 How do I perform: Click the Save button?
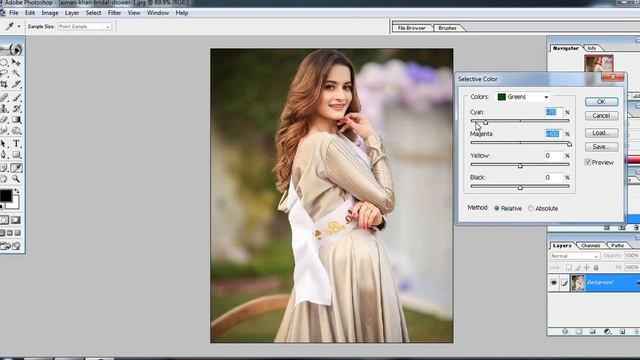click(x=601, y=147)
